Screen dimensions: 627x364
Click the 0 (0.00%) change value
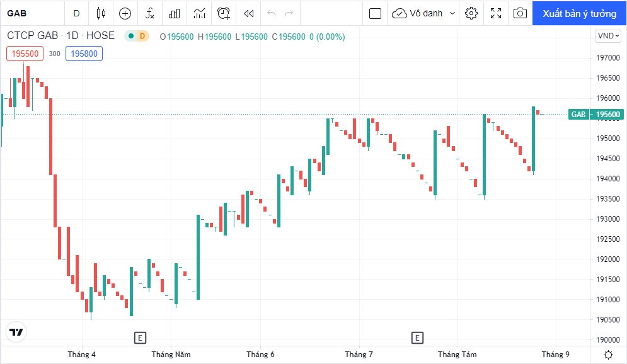click(327, 37)
